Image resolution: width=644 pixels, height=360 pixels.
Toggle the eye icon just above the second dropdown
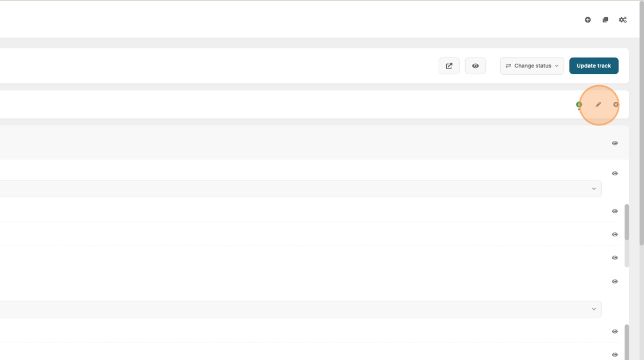615,282
